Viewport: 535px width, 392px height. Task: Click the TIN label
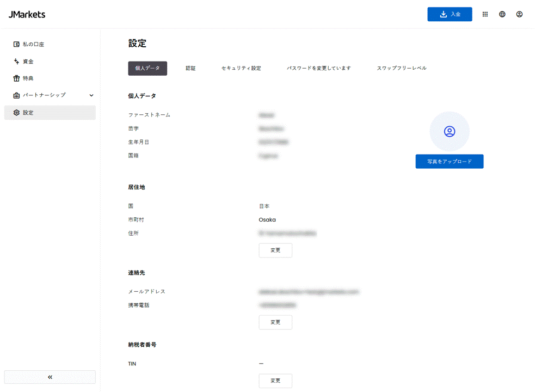point(132,364)
